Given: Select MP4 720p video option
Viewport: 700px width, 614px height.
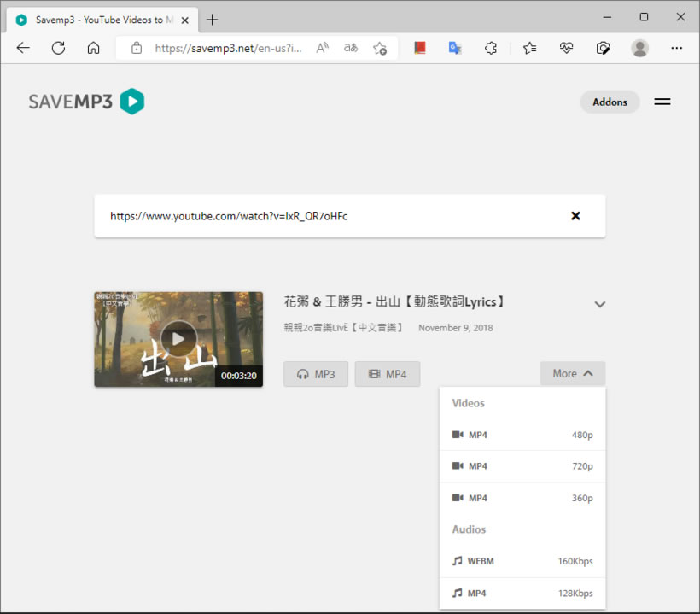Looking at the screenshot, I should tap(522, 466).
